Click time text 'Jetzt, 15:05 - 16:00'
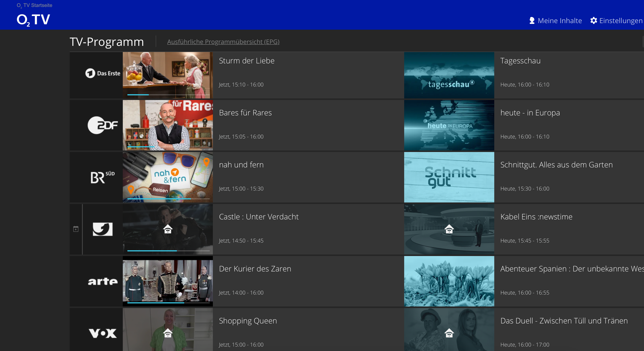The image size is (644, 351). [x=241, y=137]
